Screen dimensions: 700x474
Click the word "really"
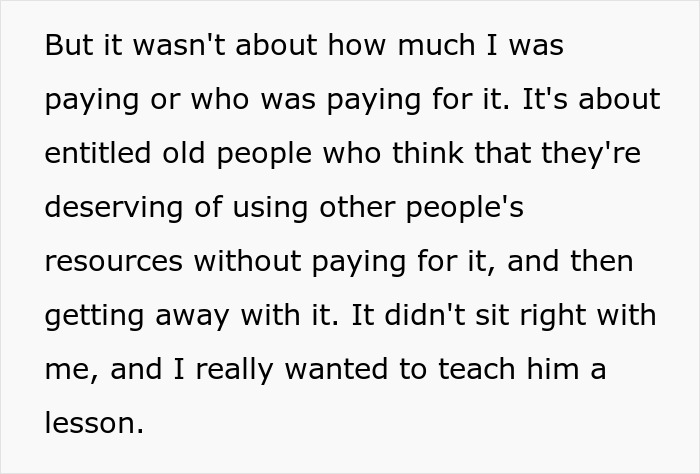point(234,369)
